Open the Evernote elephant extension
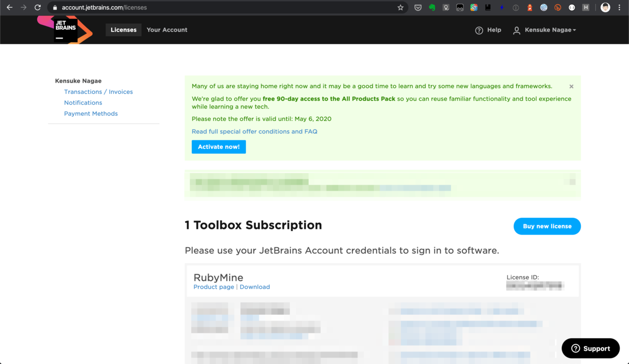This screenshot has height=364, width=629. coord(432,7)
